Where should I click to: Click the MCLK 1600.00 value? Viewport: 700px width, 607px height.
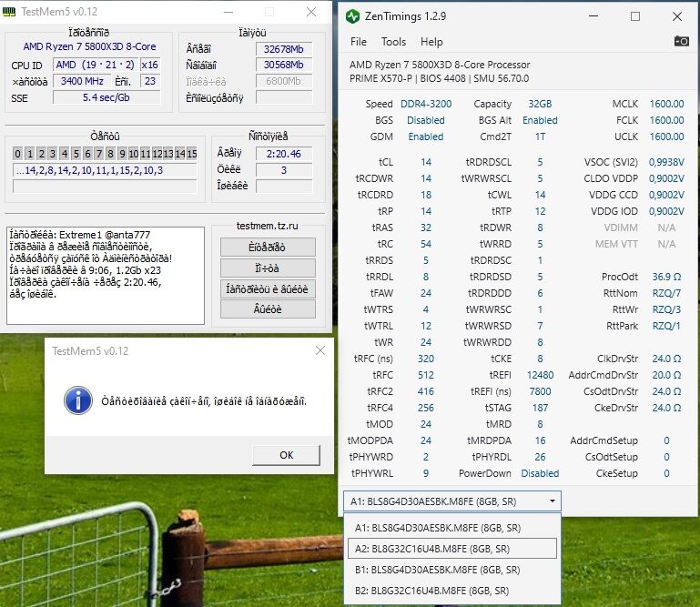pyautogui.click(x=666, y=104)
